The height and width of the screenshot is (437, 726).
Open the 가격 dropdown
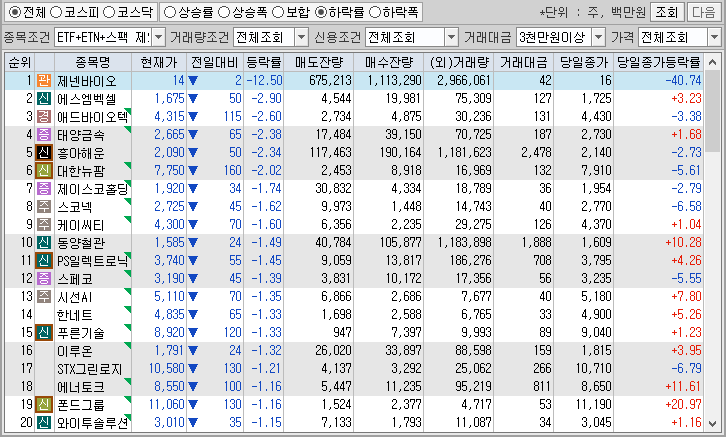pyautogui.click(x=714, y=37)
